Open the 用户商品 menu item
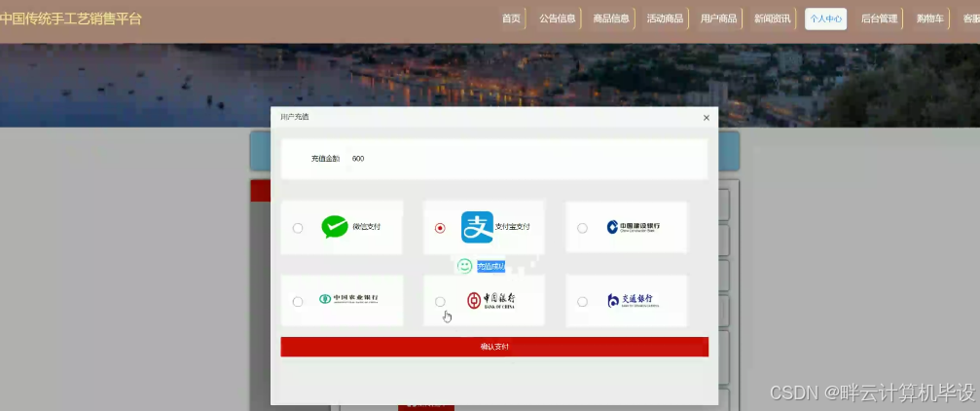This screenshot has height=411, width=980. coord(719,19)
